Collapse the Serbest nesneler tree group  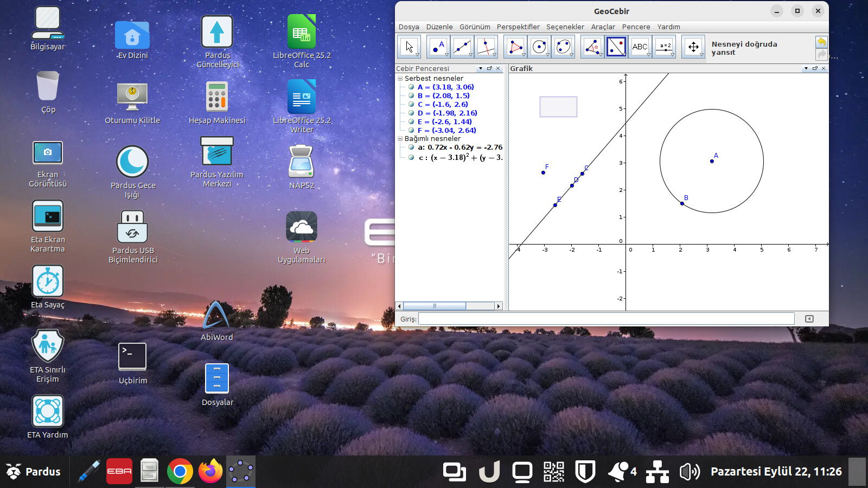pos(400,79)
